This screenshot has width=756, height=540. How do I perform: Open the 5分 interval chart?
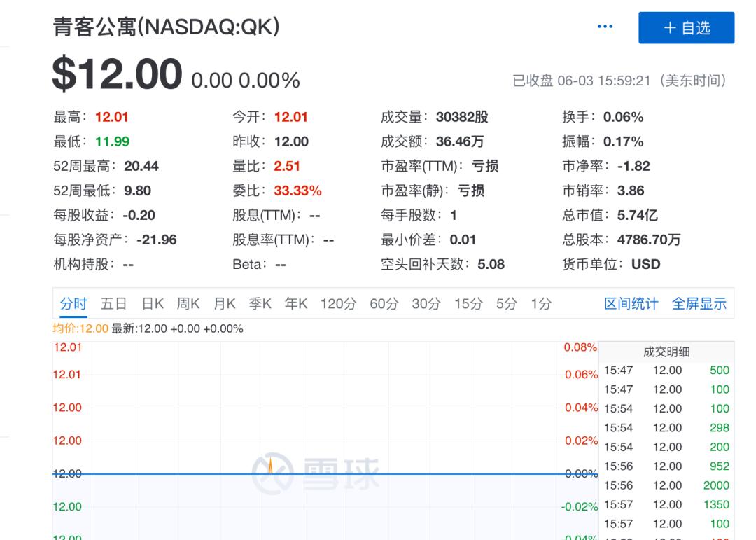point(506,304)
